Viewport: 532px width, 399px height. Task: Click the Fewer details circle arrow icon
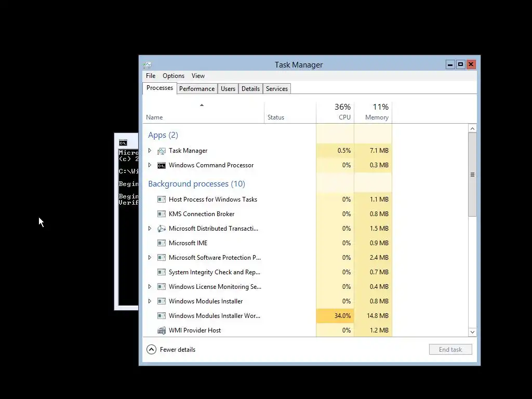click(151, 350)
